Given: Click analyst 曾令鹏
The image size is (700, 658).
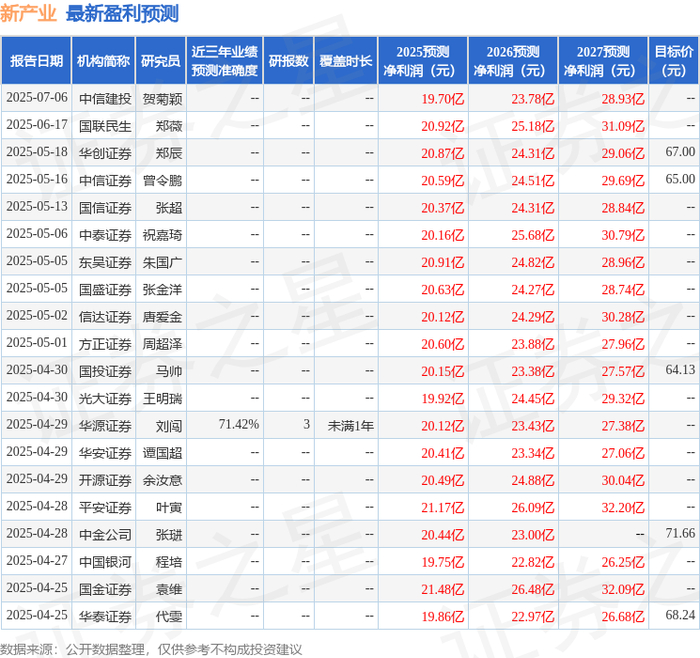Looking at the screenshot, I should [x=162, y=180].
